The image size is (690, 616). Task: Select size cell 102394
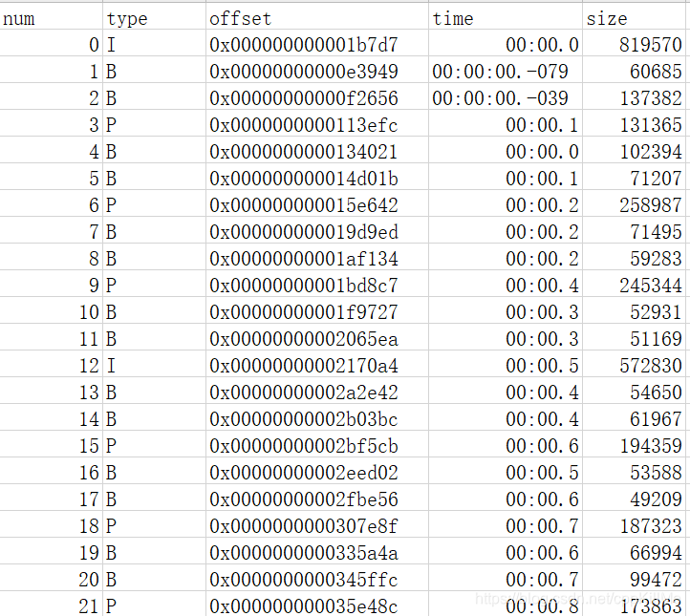pyautogui.click(x=634, y=152)
